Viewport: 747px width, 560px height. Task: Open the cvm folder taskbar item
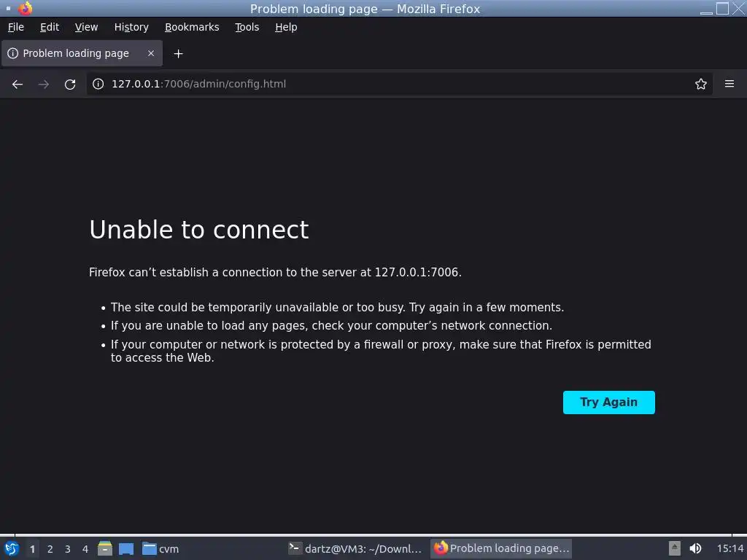[160, 549]
